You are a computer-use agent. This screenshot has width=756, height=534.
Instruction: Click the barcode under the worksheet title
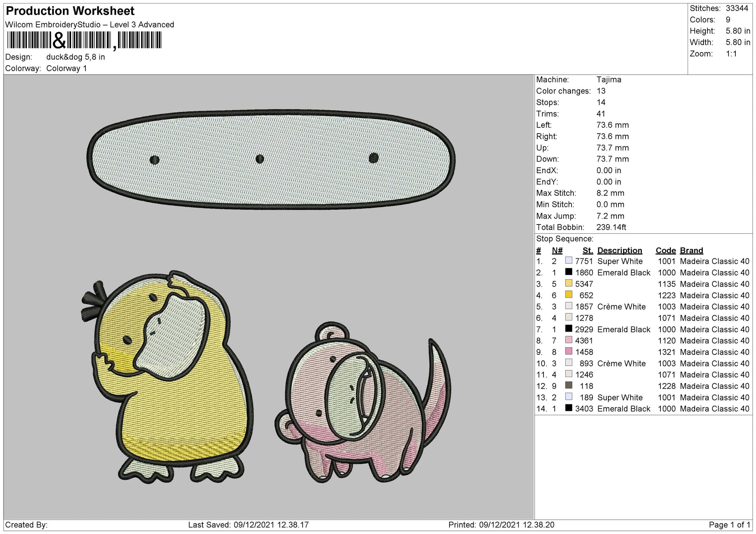84,40
